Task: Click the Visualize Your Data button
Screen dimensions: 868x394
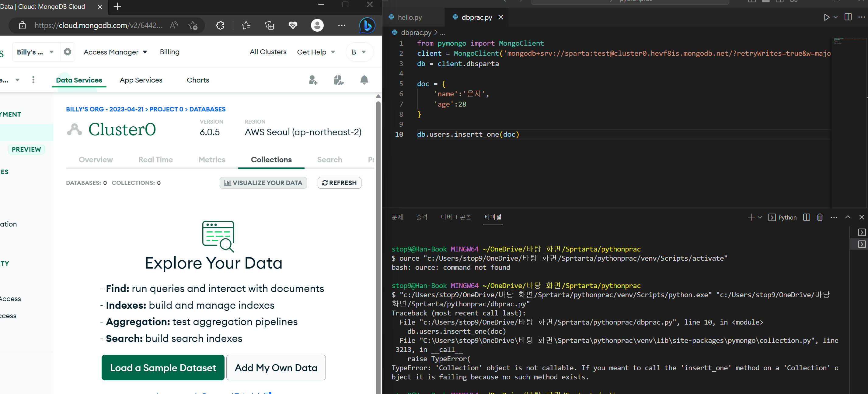Action: (263, 183)
